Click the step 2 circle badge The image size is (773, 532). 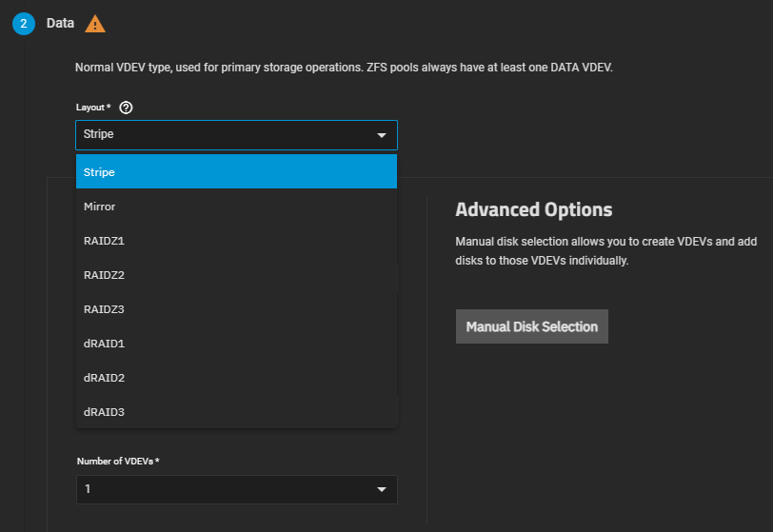[24, 24]
